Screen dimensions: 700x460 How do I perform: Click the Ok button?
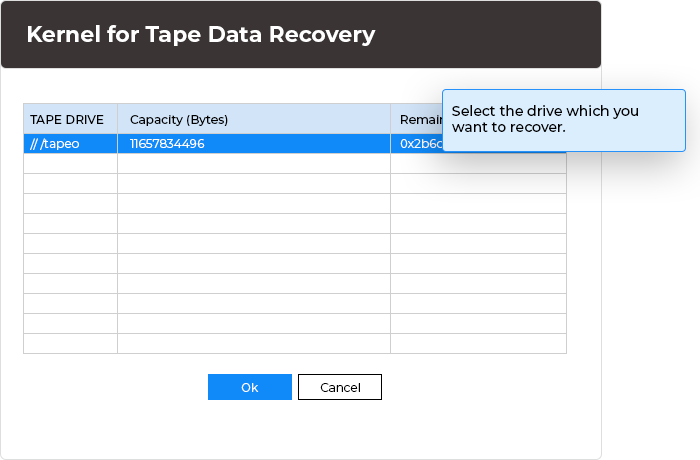point(249,387)
